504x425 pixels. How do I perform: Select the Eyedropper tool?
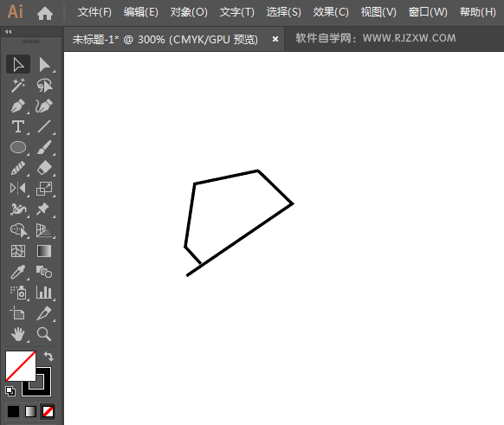pos(18,272)
